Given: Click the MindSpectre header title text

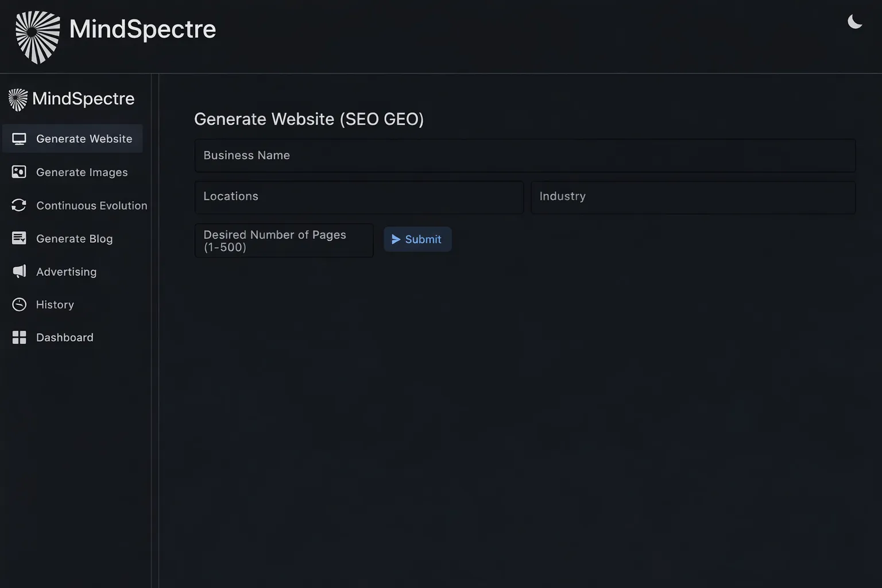Looking at the screenshot, I should click(142, 29).
